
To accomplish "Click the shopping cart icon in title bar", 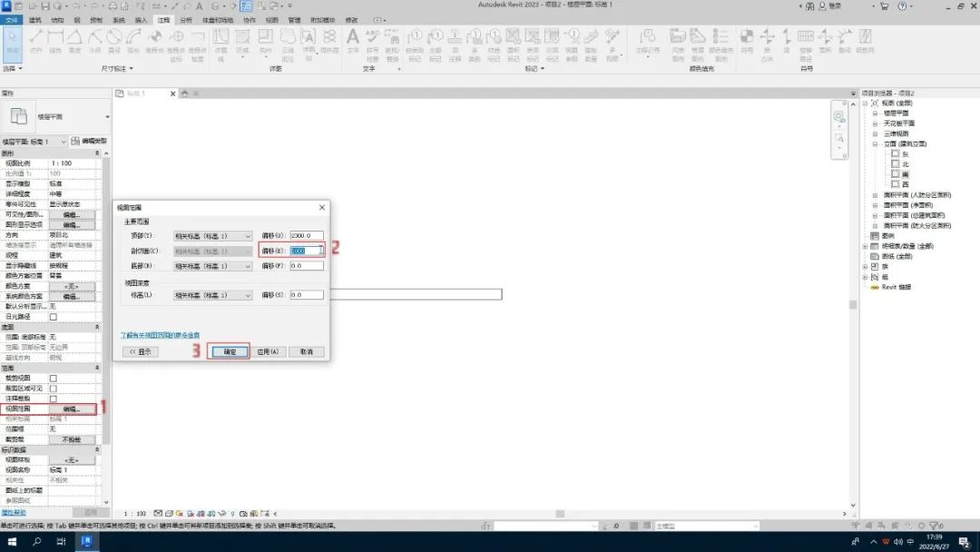I will (885, 6).
